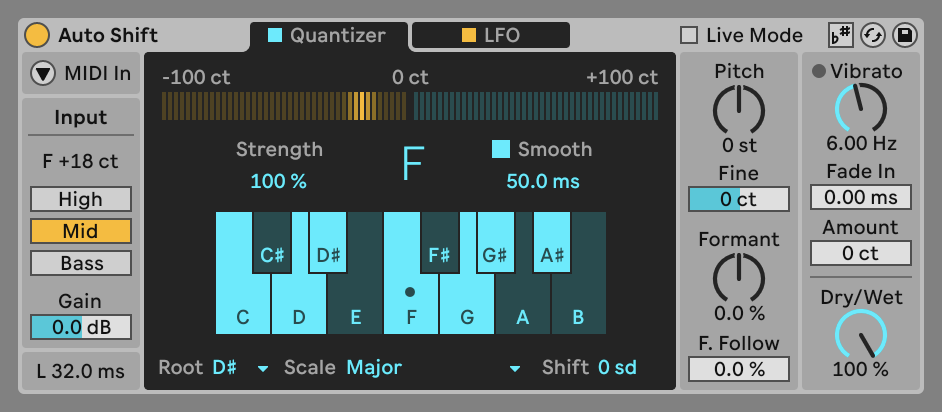Save preset with the disk icon
Image resolution: width=942 pixels, height=412 pixels.
click(x=905, y=35)
